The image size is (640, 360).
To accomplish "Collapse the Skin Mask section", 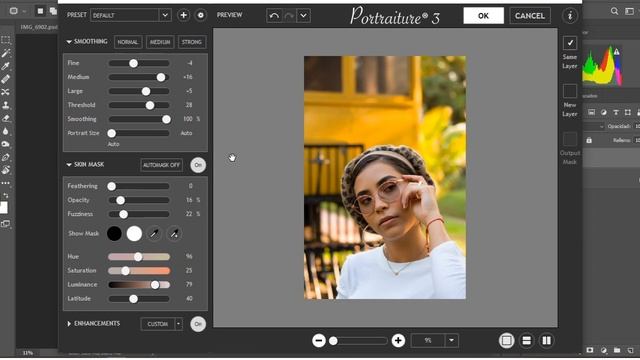I will [69, 164].
